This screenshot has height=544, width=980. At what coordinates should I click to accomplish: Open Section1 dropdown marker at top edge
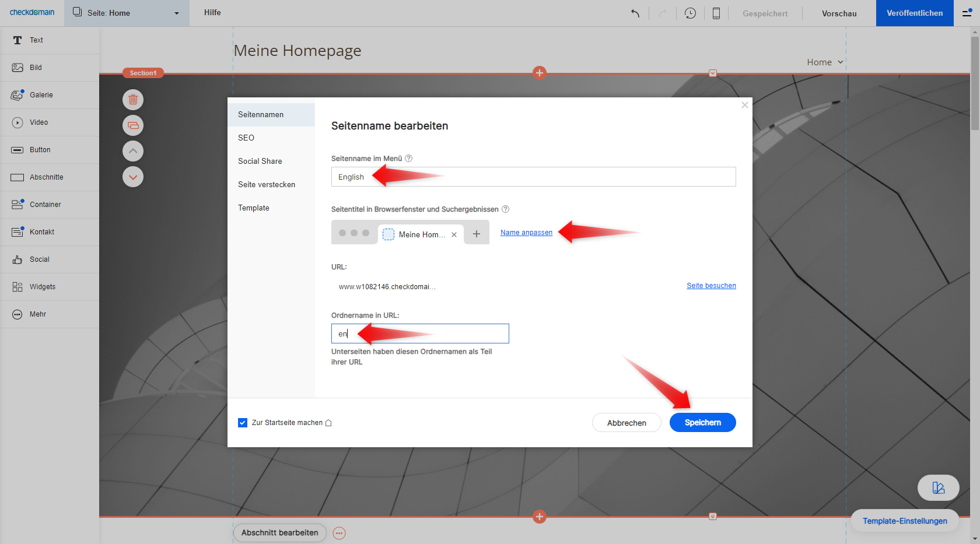pos(712,73)
